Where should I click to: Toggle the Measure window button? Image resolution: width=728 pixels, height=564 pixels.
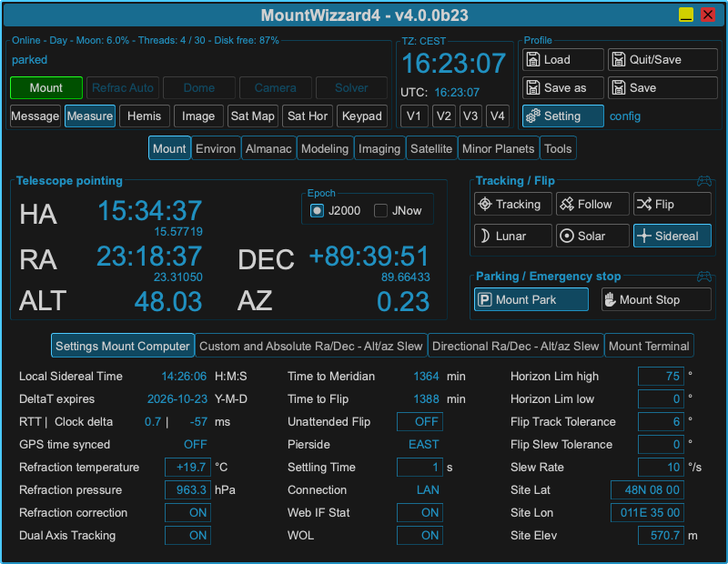click(x=90, y=116)
